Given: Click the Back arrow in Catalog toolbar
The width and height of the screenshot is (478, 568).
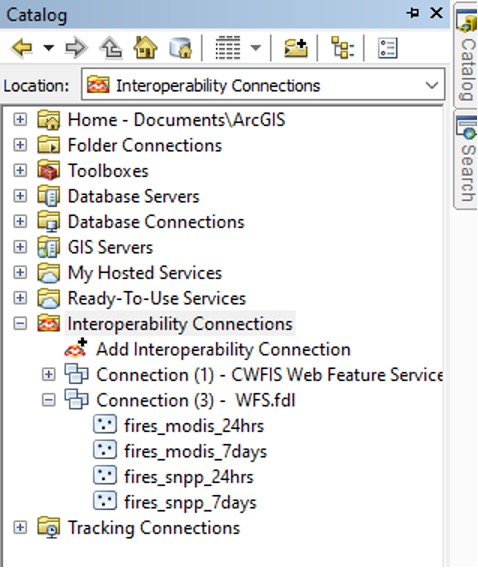Looking at the screenshot, I should click(22, 47).
